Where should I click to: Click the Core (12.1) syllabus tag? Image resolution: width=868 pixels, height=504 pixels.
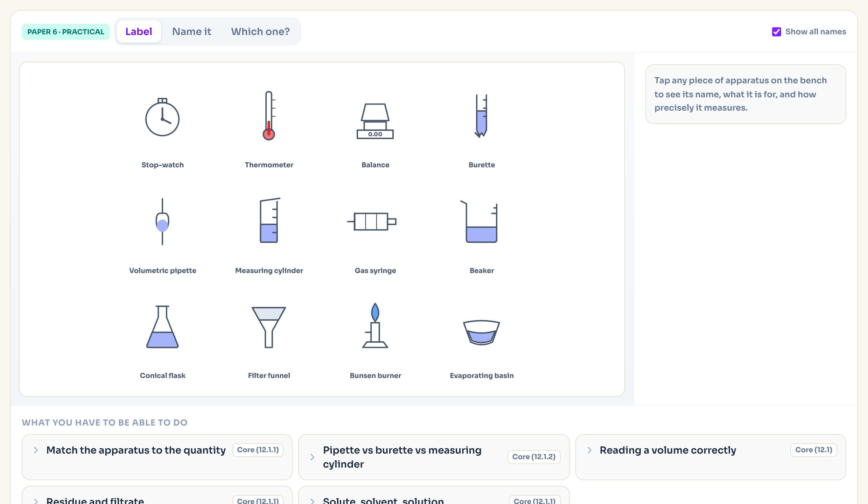click(x=814, y=450)
